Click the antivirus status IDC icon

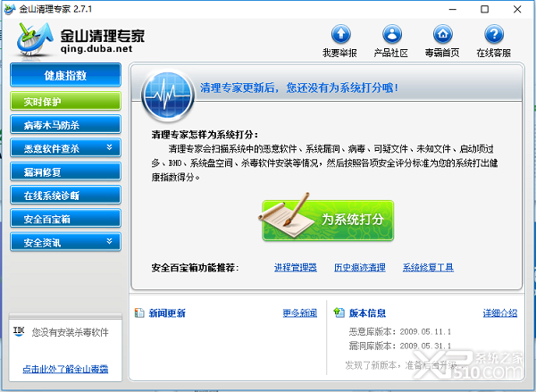(x=19, y=331)
